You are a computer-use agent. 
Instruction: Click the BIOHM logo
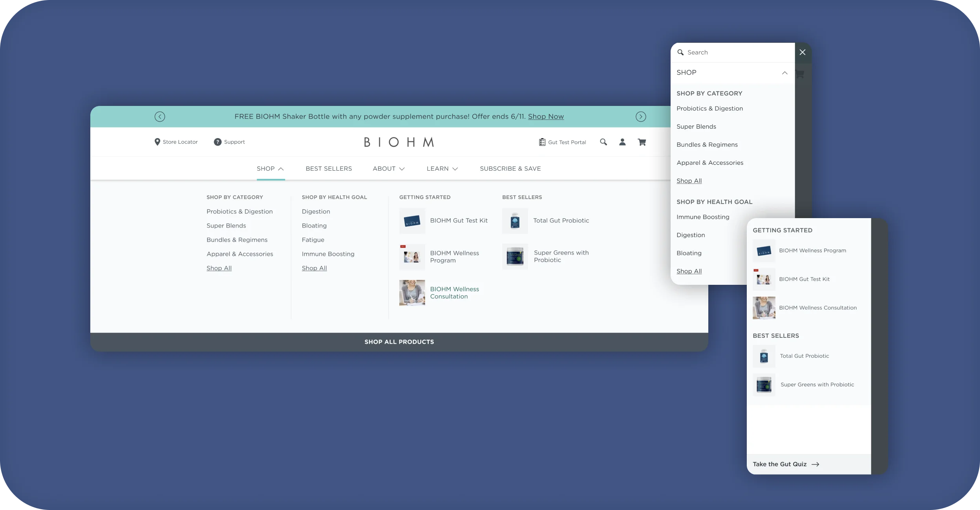coord(399,142)
